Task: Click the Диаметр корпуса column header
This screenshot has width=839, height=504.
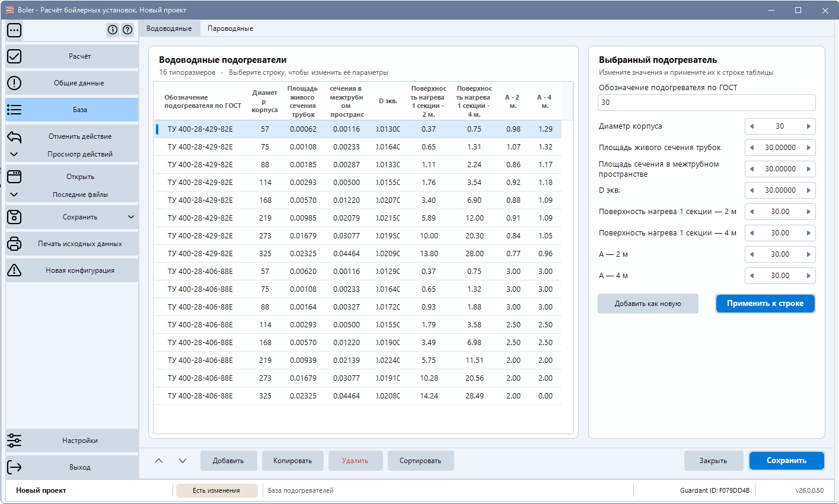Action: coord(264,101)
